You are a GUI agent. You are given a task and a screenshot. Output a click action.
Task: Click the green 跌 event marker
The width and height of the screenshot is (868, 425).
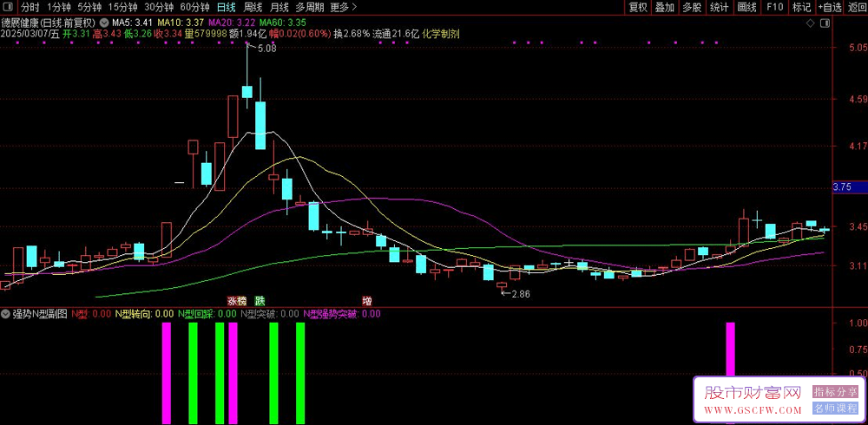pos(259,301)
